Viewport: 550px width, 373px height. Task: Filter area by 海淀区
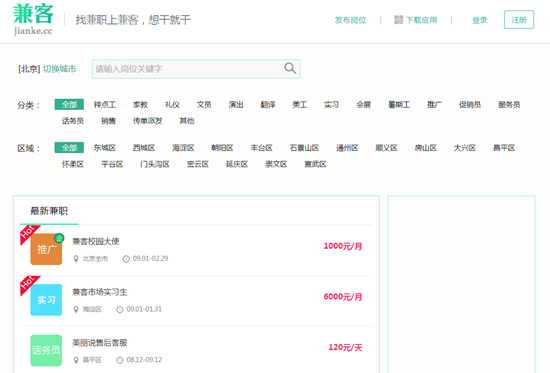183,148
